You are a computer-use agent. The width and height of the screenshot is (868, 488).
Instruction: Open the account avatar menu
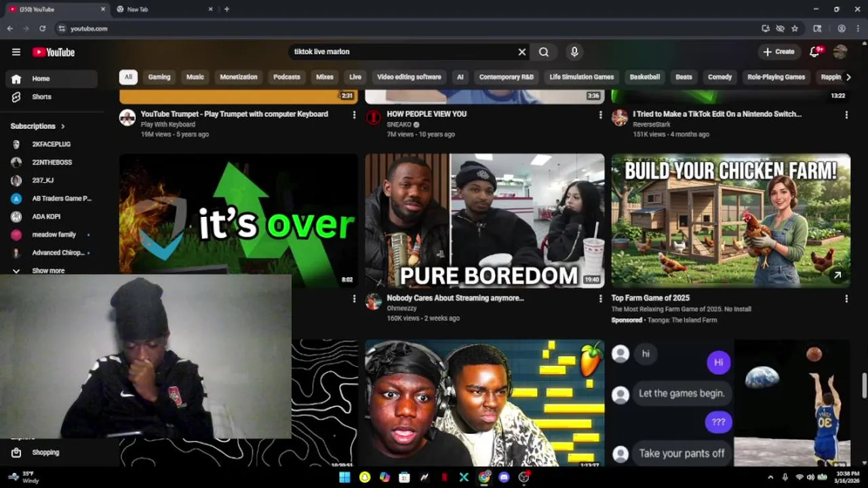840,52
